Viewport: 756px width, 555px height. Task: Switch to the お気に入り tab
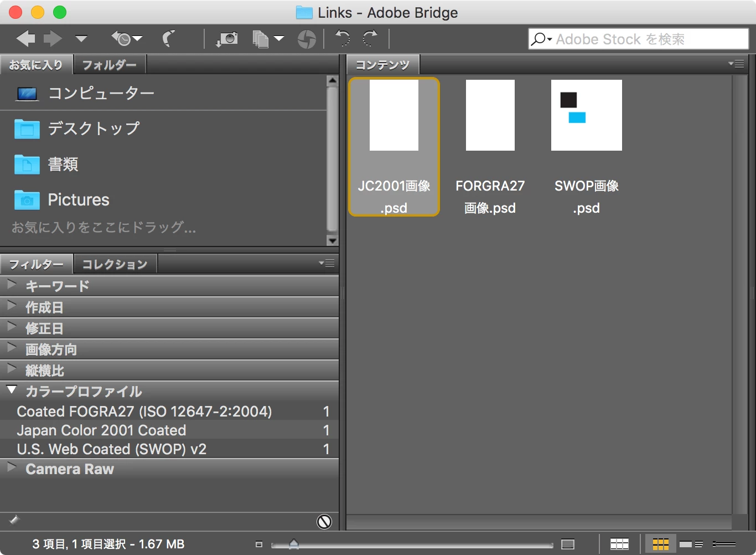pyautogui.click(x=36, y=65)
